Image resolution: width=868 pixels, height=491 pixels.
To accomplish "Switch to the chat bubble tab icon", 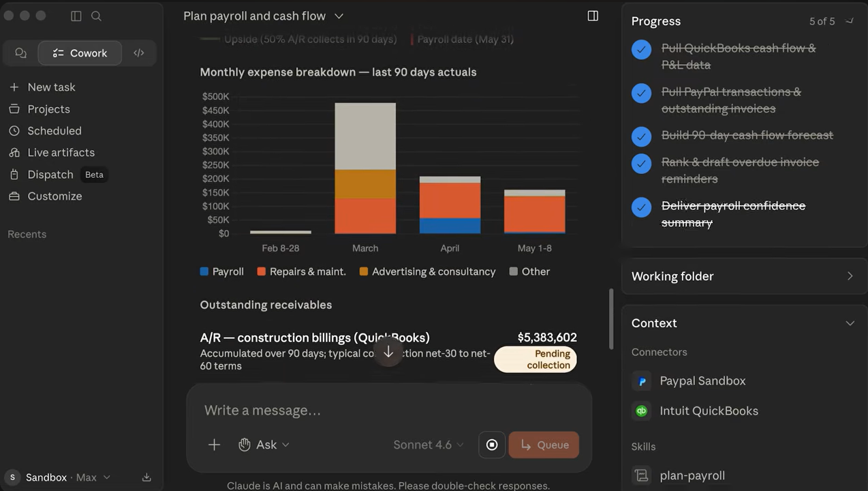I will [x=20, y=53].
